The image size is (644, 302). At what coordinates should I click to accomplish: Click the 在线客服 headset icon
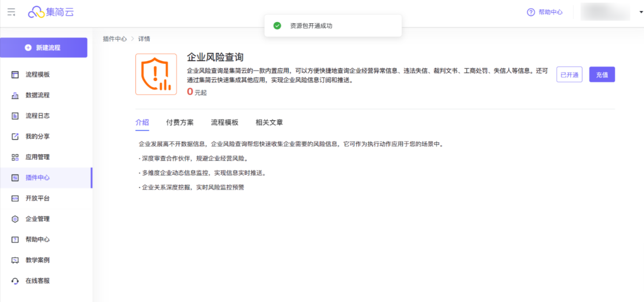pos(15,281)
